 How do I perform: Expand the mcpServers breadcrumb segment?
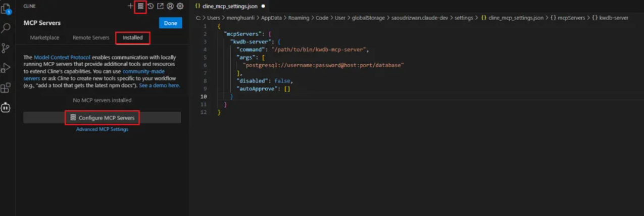click(x=568, y=18)
